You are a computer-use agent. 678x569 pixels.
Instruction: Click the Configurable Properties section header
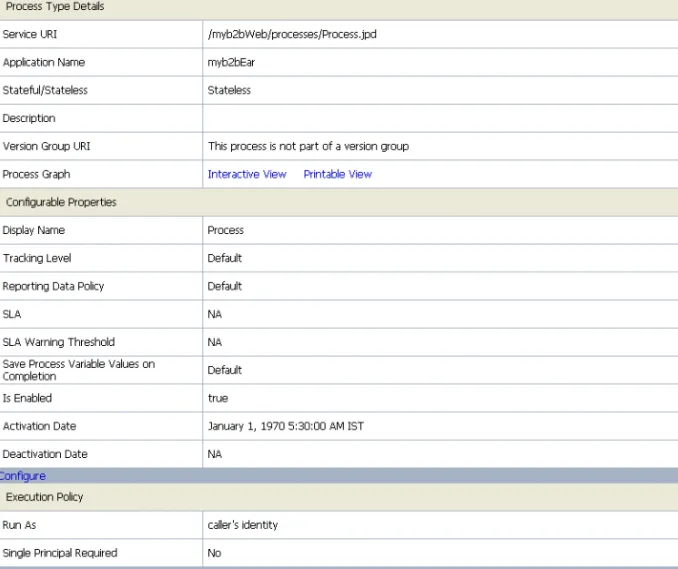click(61, 202)
